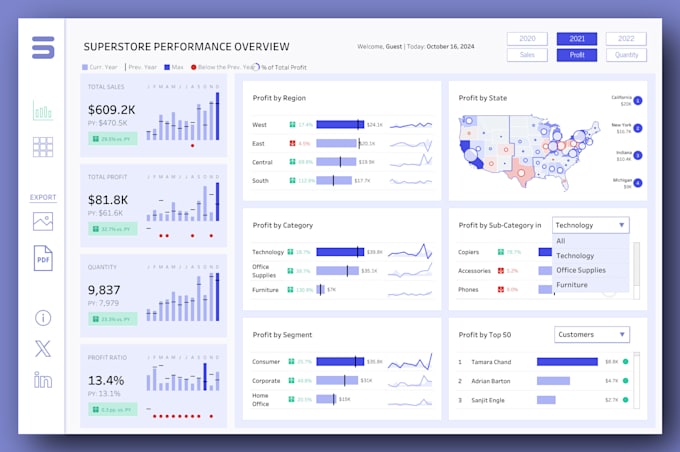Click Indiana rank badge

click(x=638, y=155)
